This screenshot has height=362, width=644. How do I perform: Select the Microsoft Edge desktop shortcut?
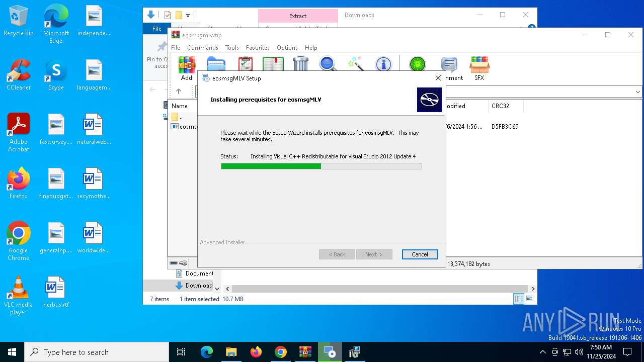coord(56,24)
